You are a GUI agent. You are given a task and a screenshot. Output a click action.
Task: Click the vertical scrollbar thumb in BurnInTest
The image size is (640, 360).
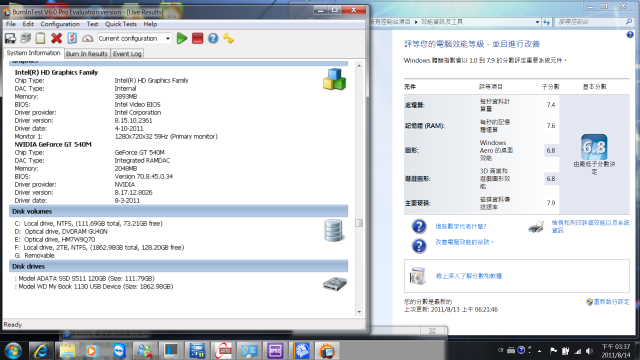point(359,223)
